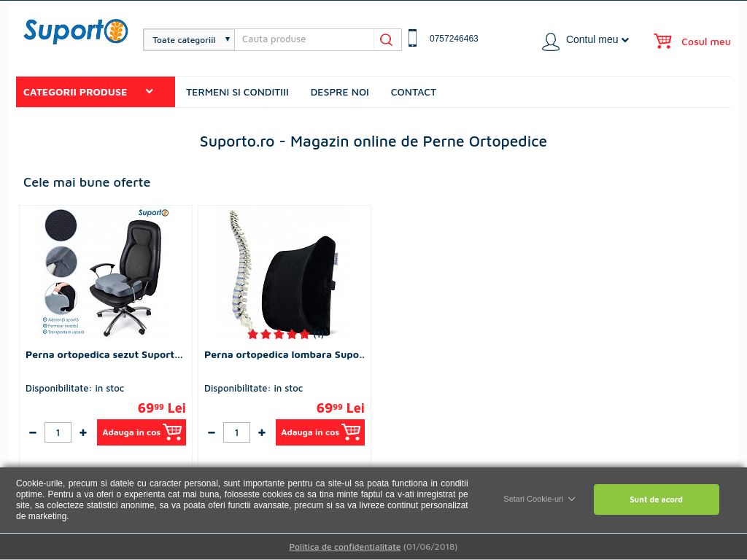Open TERMENI SI CONDITIII page
This screenshot has width=747, height=560.
237,93
